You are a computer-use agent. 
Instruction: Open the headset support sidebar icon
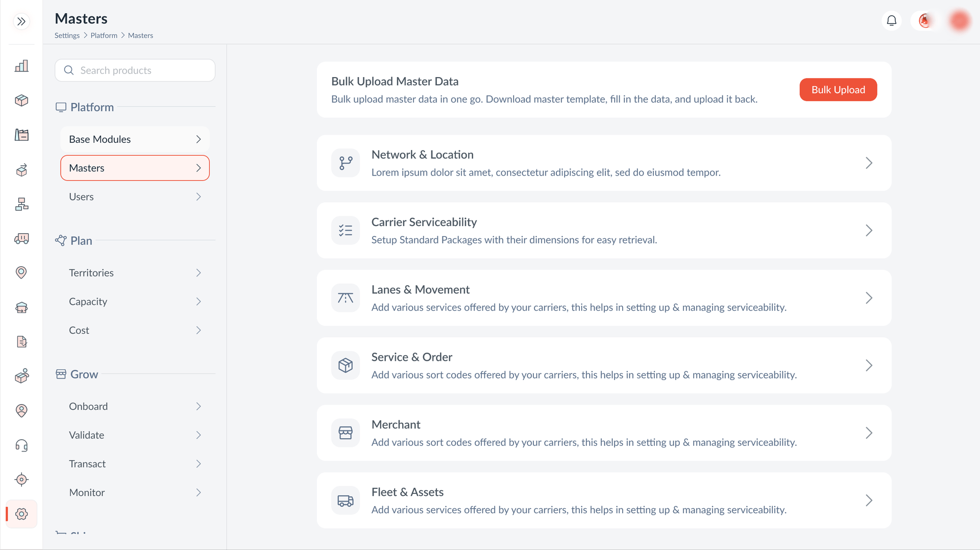pyautogui.click(x=21, y=445)
